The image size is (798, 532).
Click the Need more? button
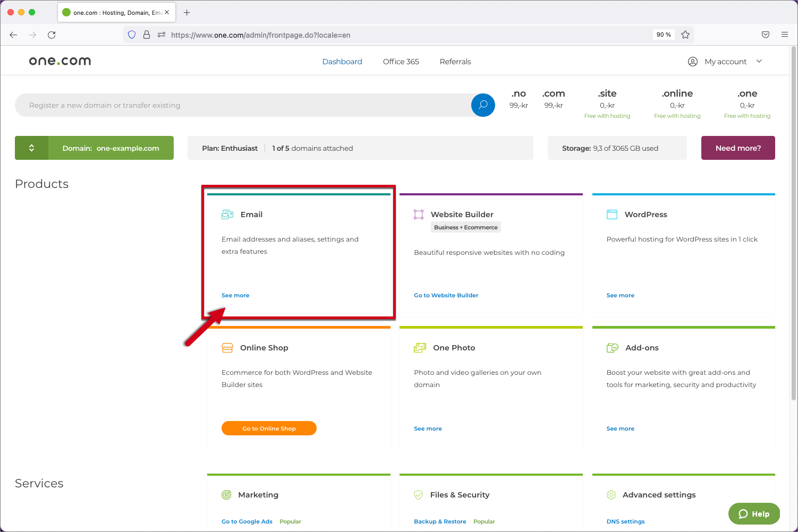pos(738,148)
